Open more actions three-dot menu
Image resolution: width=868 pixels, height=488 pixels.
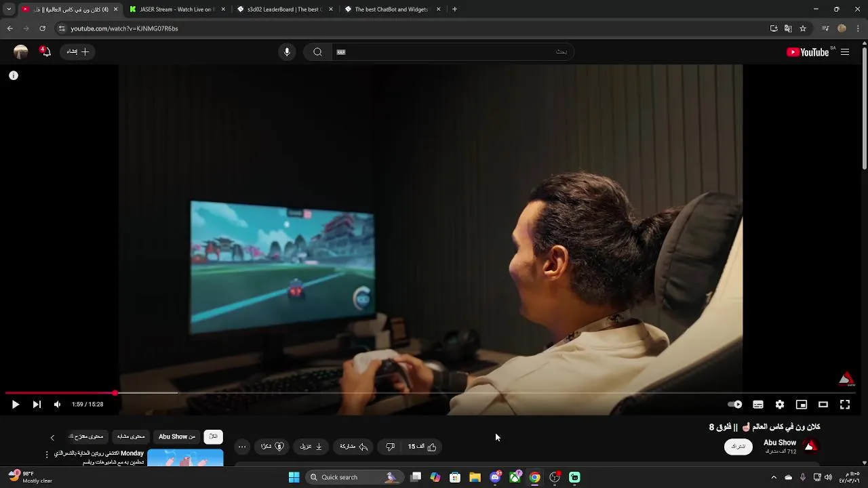click(242, 447)
